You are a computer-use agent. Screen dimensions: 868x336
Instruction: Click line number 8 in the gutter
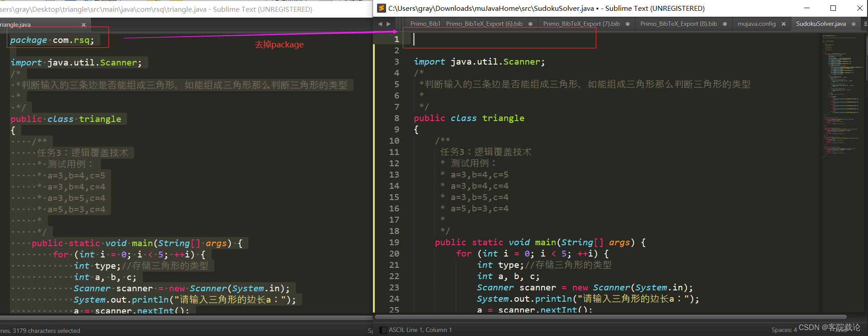click(396, 118)
